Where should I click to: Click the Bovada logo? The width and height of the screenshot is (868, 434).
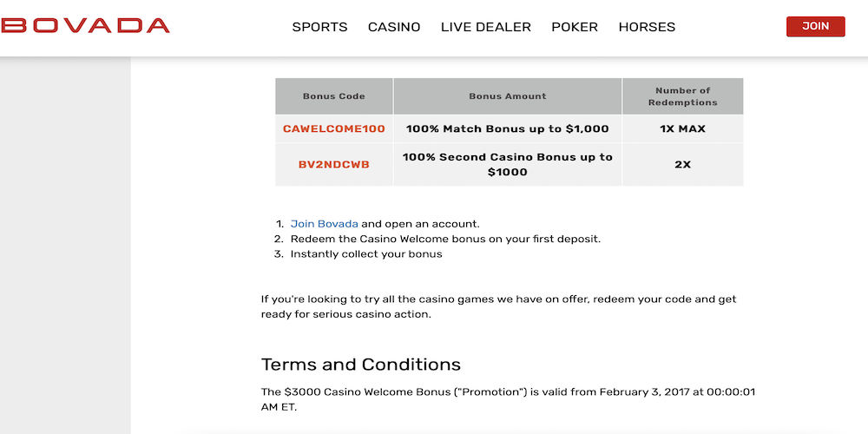[85, 25]
